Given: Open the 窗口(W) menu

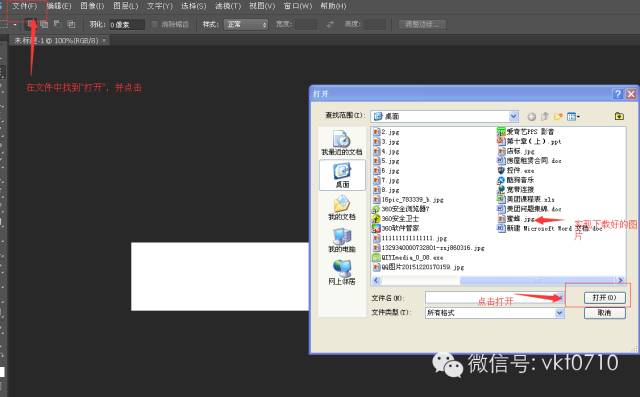Looking at the screenshot, I should point(298,6).
